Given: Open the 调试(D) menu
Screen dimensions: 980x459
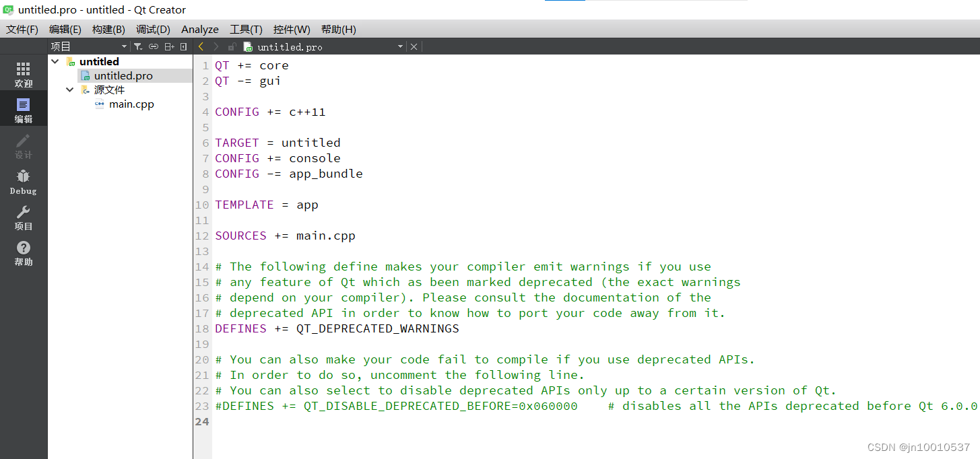Looking at the screenshot, I should click(x=153, y=29).
